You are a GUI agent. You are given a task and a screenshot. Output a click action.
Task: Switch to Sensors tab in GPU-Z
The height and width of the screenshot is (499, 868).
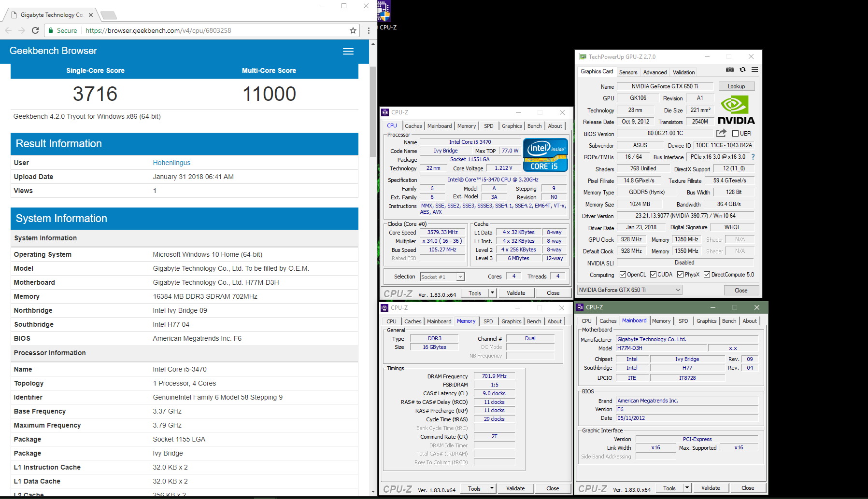[628, 72]
